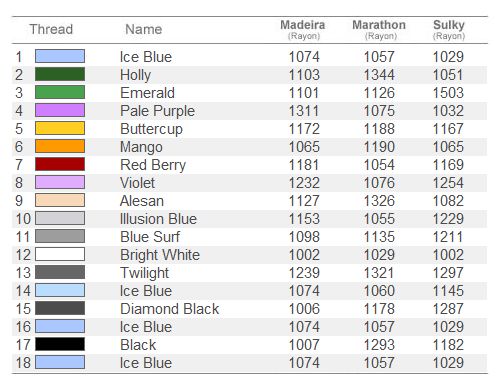Click the Illusion Blue name in row 10
500x384 pixels.
point(158,219)
